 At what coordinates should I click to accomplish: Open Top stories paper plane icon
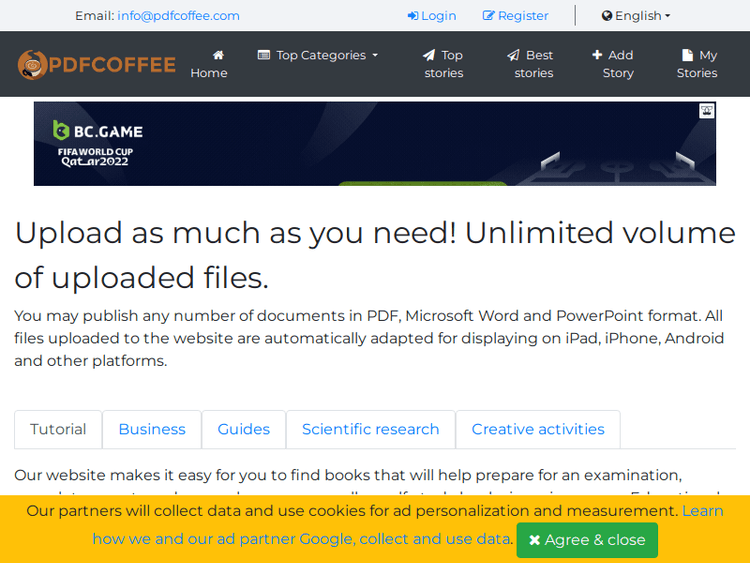point(429,55)
